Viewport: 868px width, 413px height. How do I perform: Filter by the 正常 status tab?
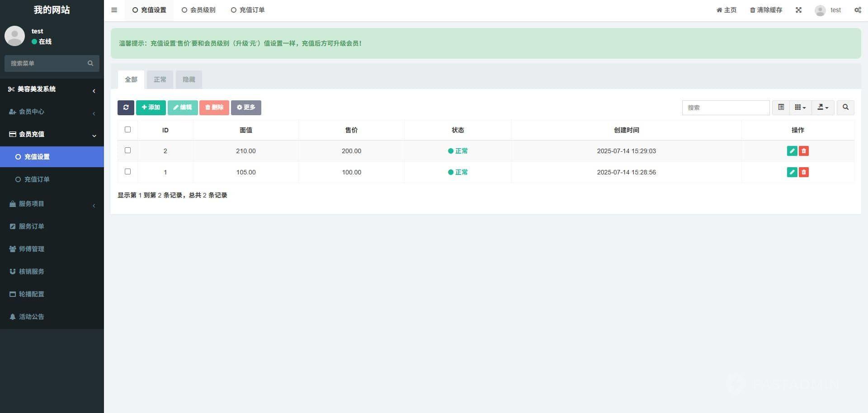coord(160,80)
